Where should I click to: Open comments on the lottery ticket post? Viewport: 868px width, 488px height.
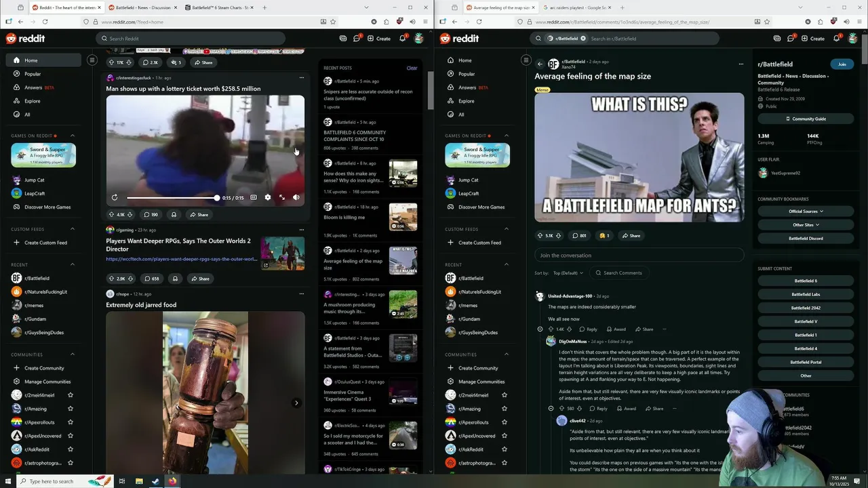coord(151,215)
